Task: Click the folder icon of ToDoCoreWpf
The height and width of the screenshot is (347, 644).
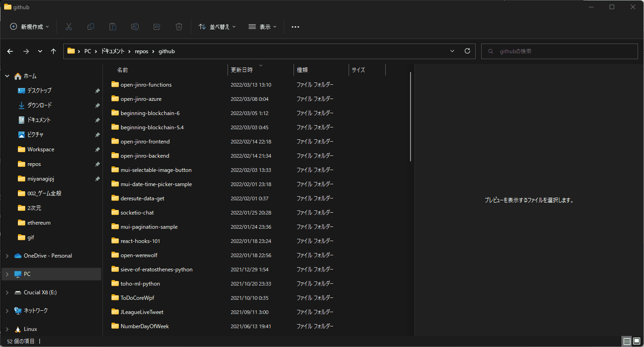Action: point(115,297)
